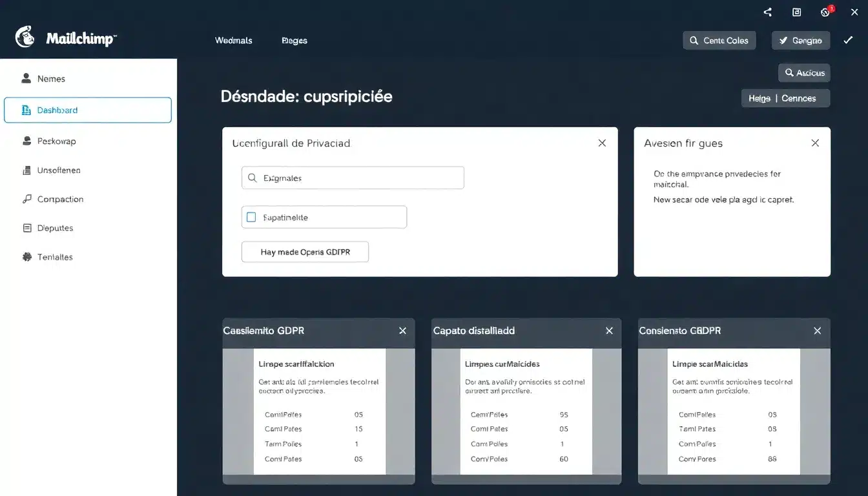Image resolution: width=868 pixels, height=496 pixels.
Task: Dismiss the Caesilemito GDPR card
Action: pyautogui.click(x=402, y=331)
